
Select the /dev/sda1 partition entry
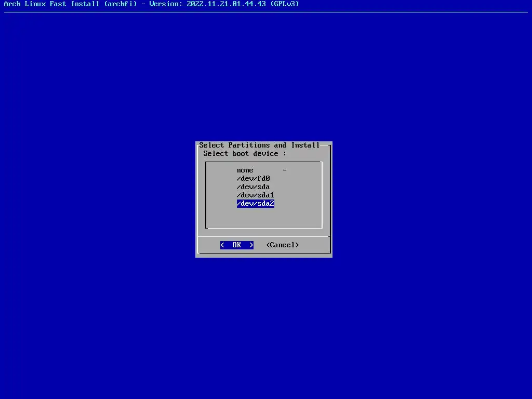click(x=255, y=195)
